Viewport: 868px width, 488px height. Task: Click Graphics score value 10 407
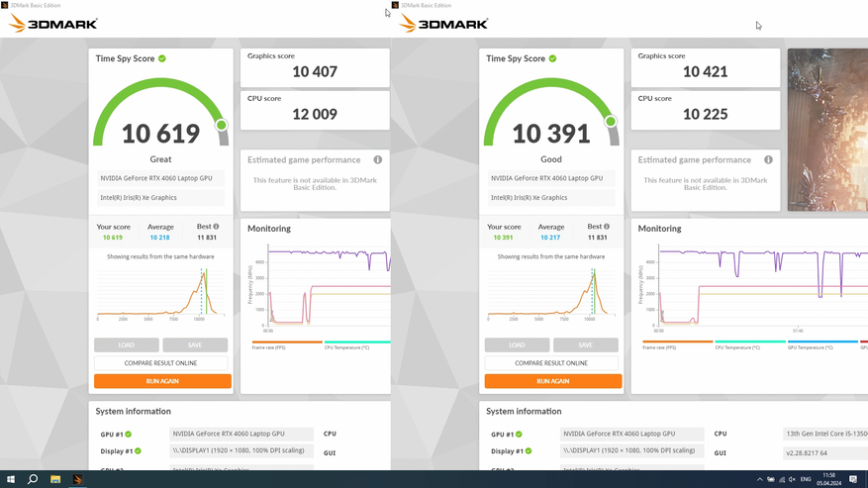click(315, 71)
